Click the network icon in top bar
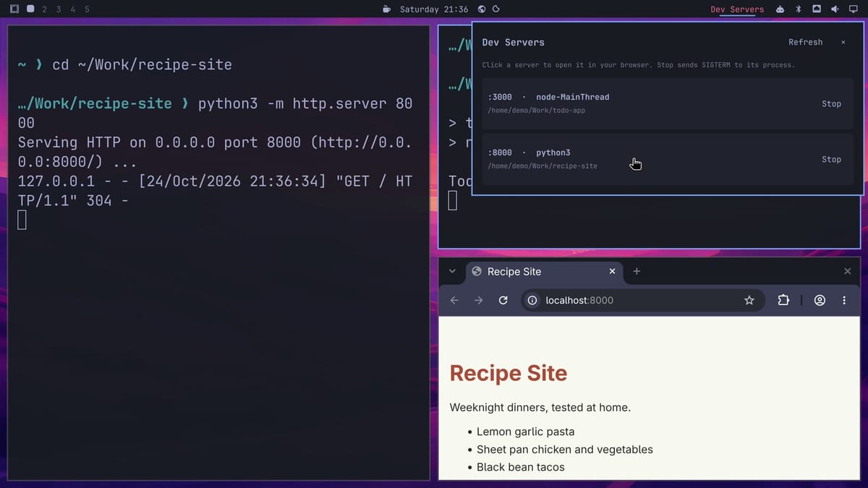This screenshot has width=868, height=488. click(817, 9)
